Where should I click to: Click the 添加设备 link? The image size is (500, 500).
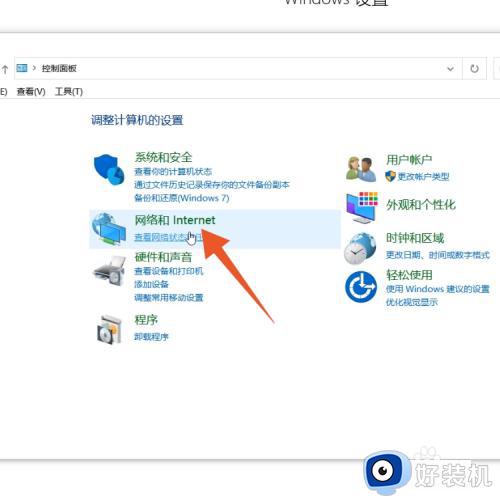(151, 284)
